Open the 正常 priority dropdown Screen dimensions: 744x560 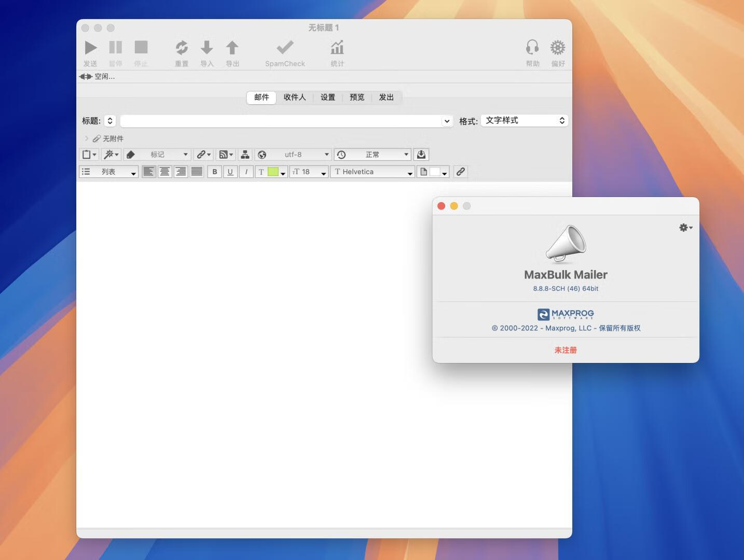[x=373, y=155]
